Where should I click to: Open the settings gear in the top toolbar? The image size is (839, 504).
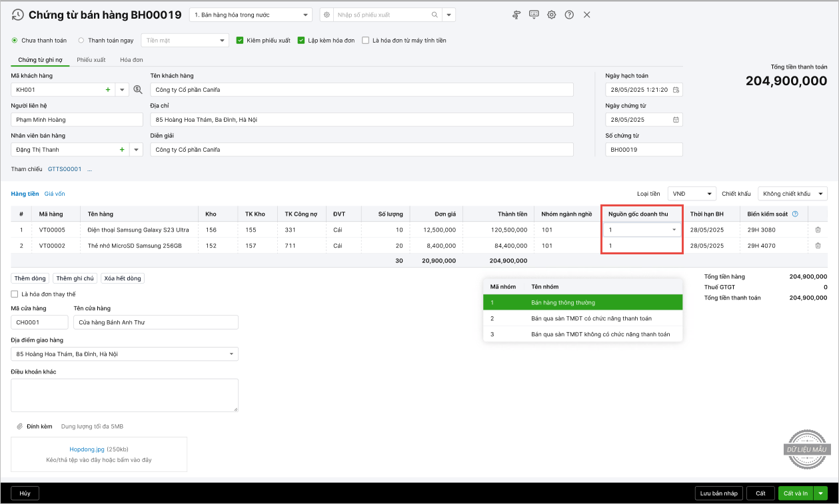tap(552, 15)
